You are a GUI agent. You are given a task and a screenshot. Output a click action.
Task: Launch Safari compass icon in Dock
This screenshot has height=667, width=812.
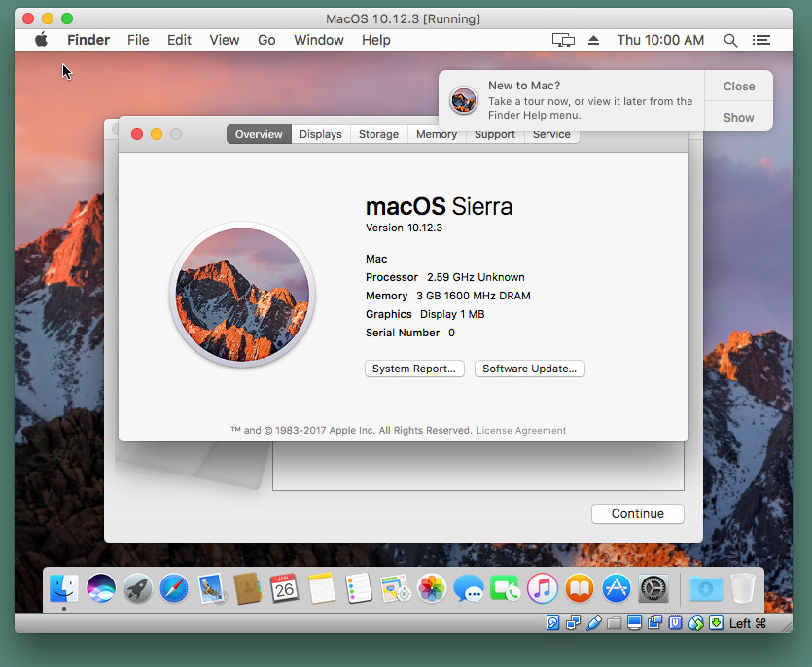click(174, 589)
